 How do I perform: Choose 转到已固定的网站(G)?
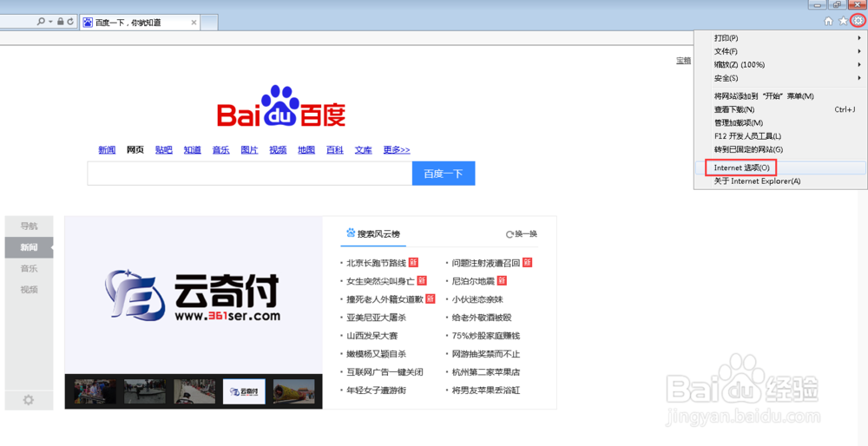[780, 149]
